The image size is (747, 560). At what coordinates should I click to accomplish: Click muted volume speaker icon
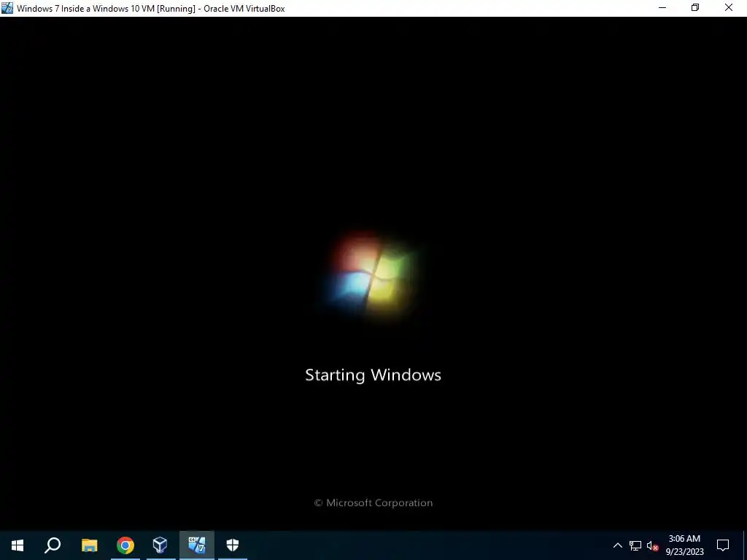pyautogui.click(x=653, y=545)
